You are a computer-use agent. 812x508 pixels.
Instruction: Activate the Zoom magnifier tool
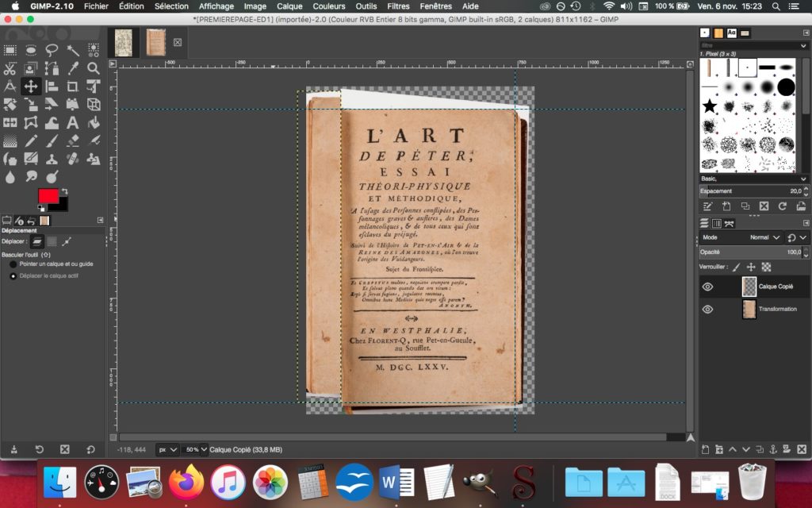click(94, 68)
